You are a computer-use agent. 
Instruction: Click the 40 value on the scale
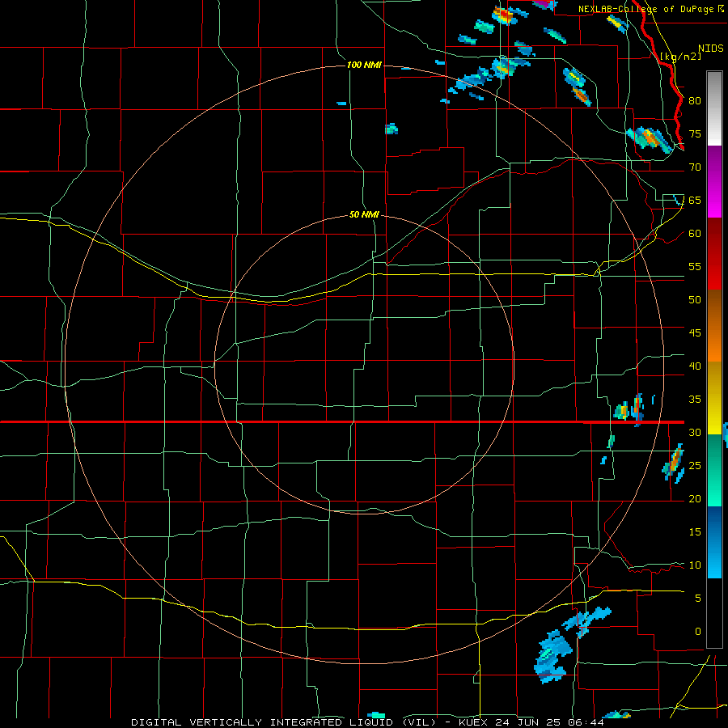tap(695, 366)
